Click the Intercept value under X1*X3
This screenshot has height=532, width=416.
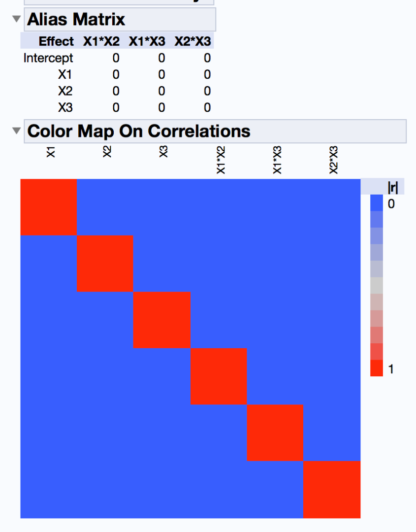[161, 58]
